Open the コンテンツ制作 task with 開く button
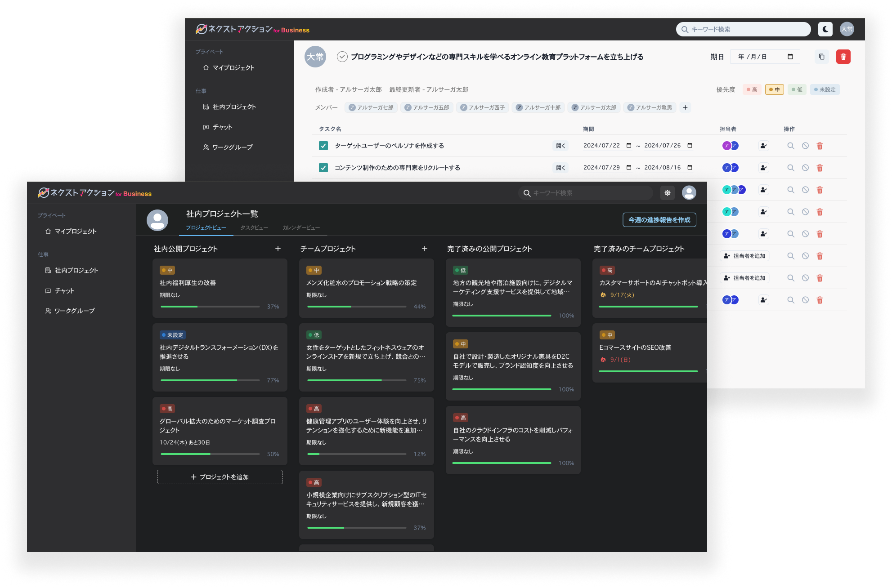The height and width of the screenshot is (588, 892). pos(560,168)
